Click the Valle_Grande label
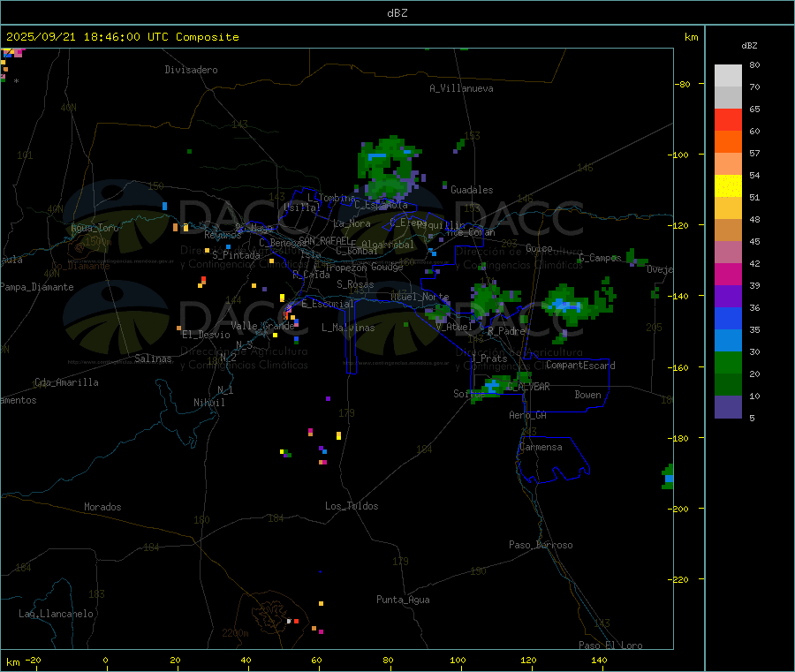 tap(262, 326)
